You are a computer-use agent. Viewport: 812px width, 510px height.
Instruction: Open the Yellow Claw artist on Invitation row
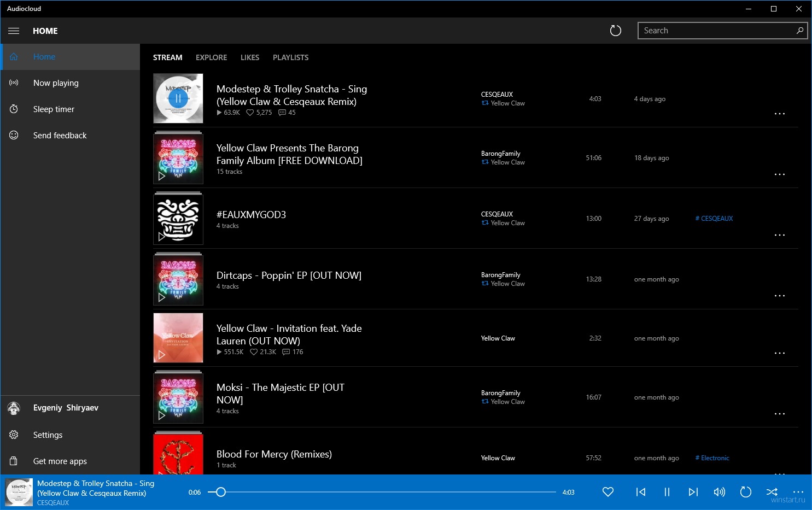coord(498,338)
